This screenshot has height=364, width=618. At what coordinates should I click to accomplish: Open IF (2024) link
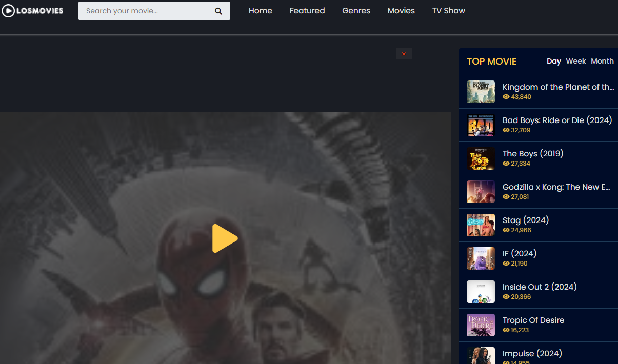pyautogui.click(x=520, y=254)
